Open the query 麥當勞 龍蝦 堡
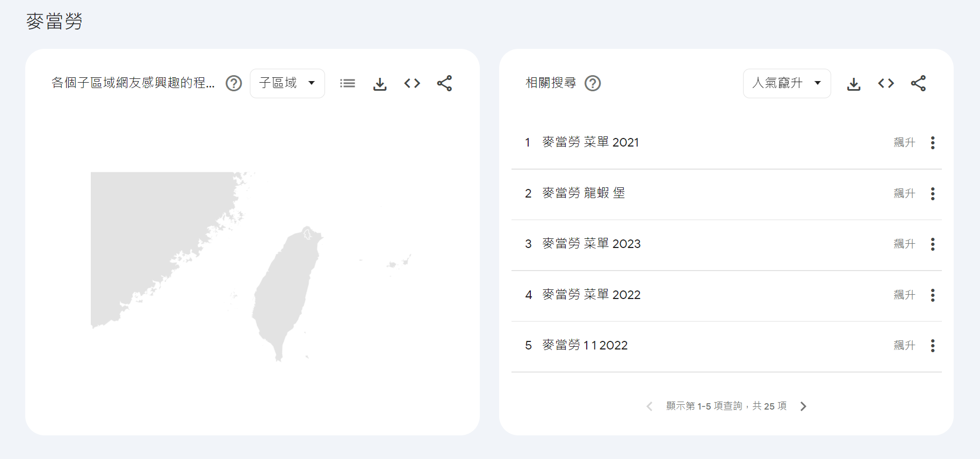 click(583, 193)
